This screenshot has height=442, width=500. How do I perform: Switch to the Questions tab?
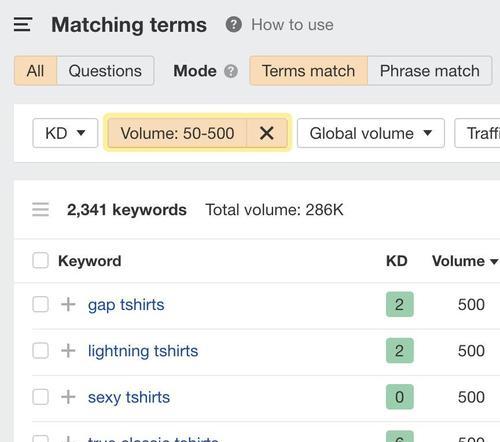tap(105, 71)
